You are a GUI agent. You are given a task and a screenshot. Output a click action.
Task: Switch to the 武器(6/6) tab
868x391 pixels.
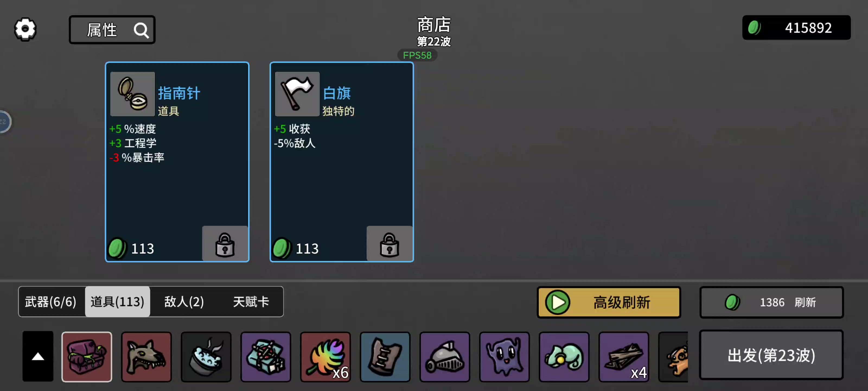(x=51, y=302)
